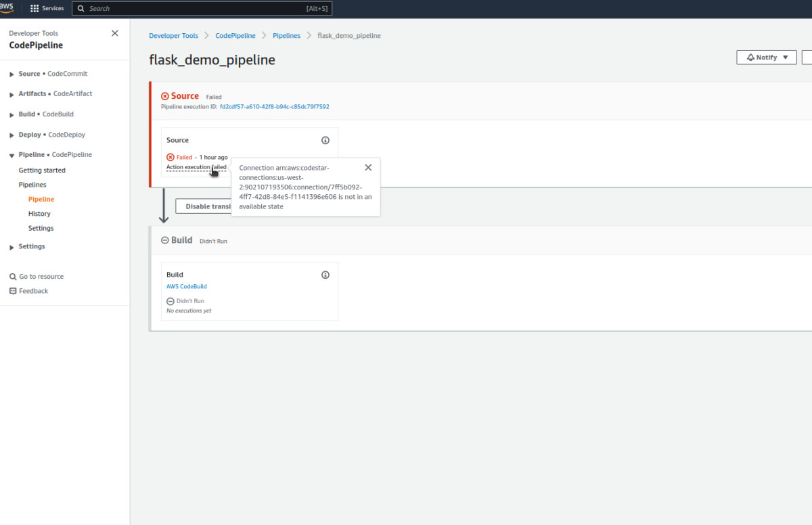Viewport: 812px width, 525px height.
Task: Dismiss the connection error tooltip
Action: 368,167
